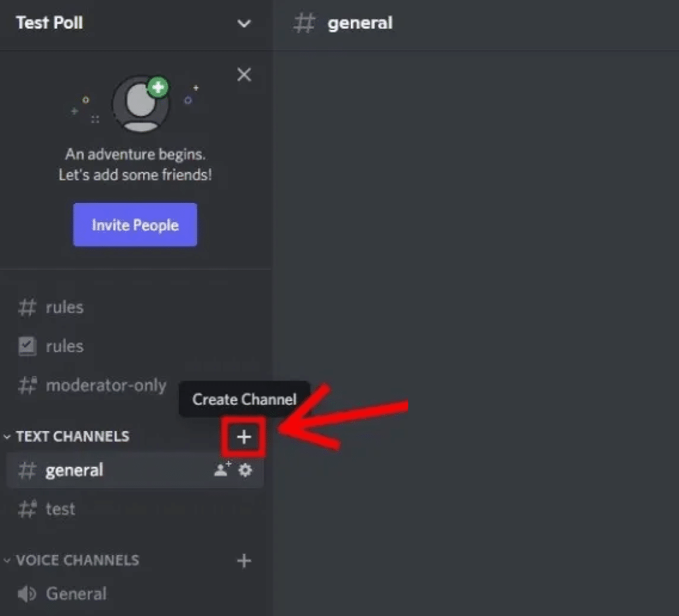This screenshot has height=616, width=679.
Task: Click the Invite People button
Action: coord(135,225)
